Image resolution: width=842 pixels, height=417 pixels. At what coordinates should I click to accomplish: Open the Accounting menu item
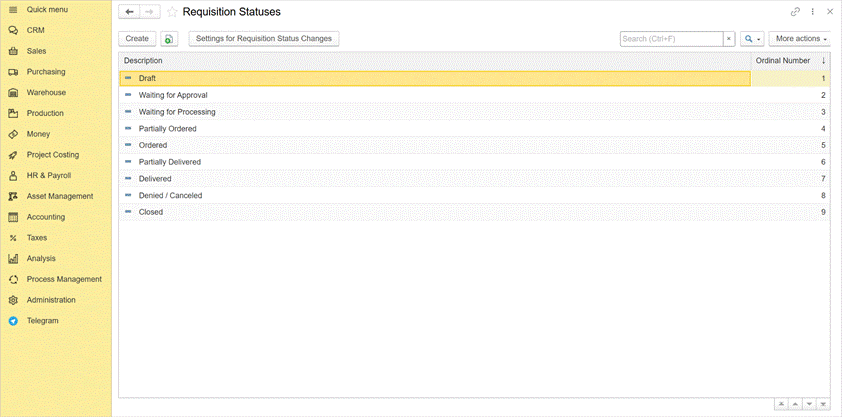pos(46,217)
